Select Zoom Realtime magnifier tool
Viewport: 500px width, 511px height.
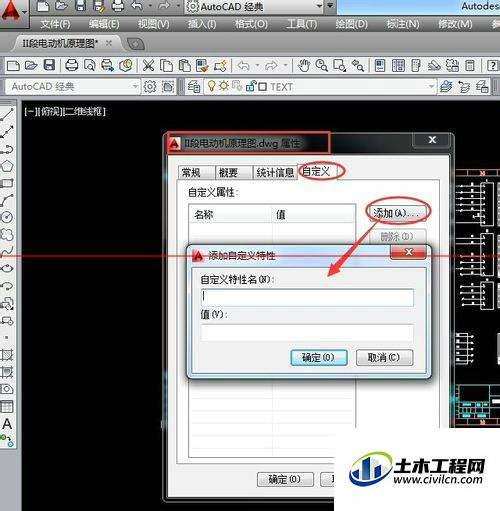[322, 66]
